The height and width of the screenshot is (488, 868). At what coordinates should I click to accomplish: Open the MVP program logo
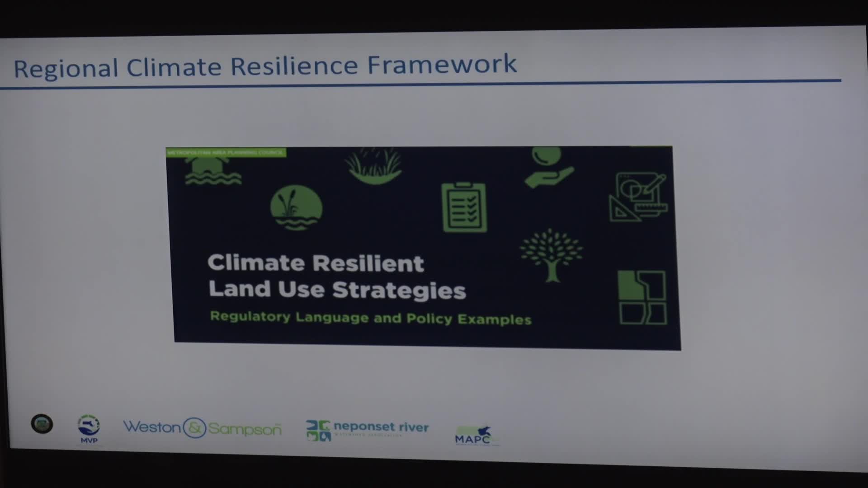pos(89,429)
